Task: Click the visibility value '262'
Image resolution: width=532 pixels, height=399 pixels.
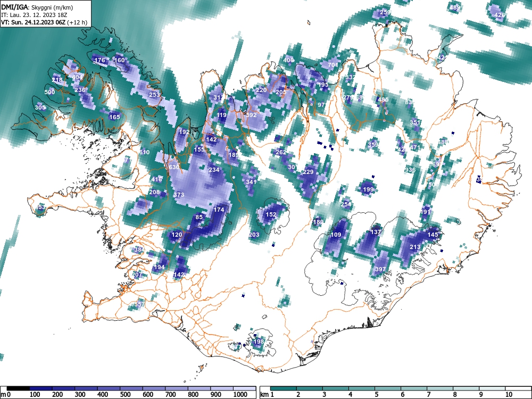Action: 281,152
